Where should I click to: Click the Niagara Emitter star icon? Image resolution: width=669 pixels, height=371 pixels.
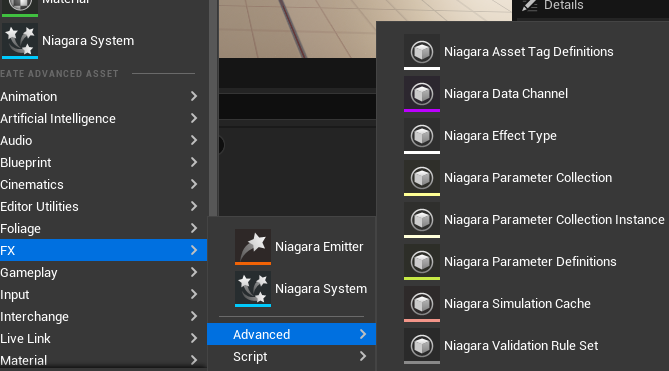pos(253,247)
